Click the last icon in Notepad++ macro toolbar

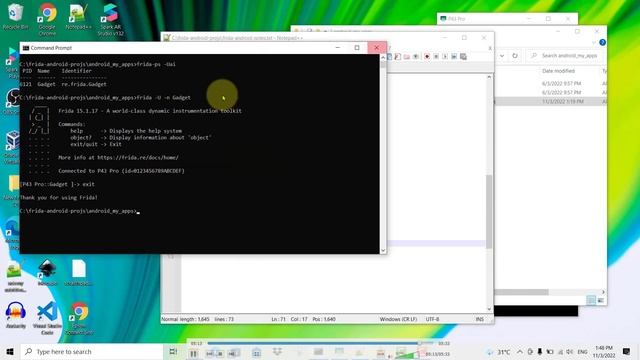(x=463, y=57)
